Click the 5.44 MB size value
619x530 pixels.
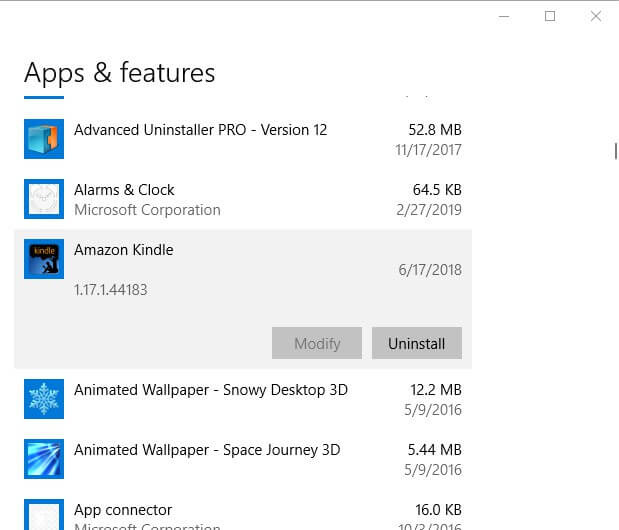click(434, 450)
